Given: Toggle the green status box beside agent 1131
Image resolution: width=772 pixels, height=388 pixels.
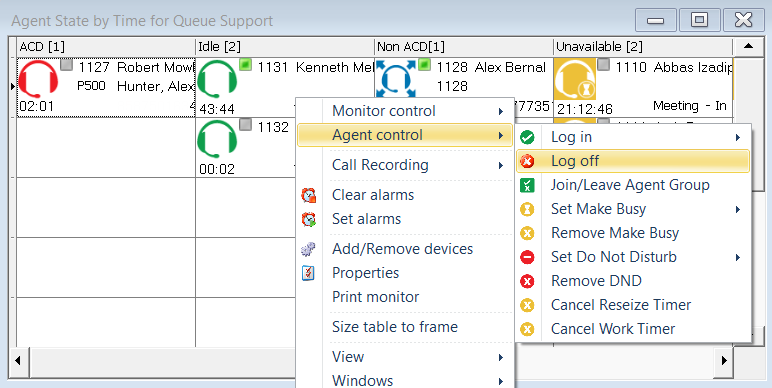Looking at the screenshot, I should 246,65.
